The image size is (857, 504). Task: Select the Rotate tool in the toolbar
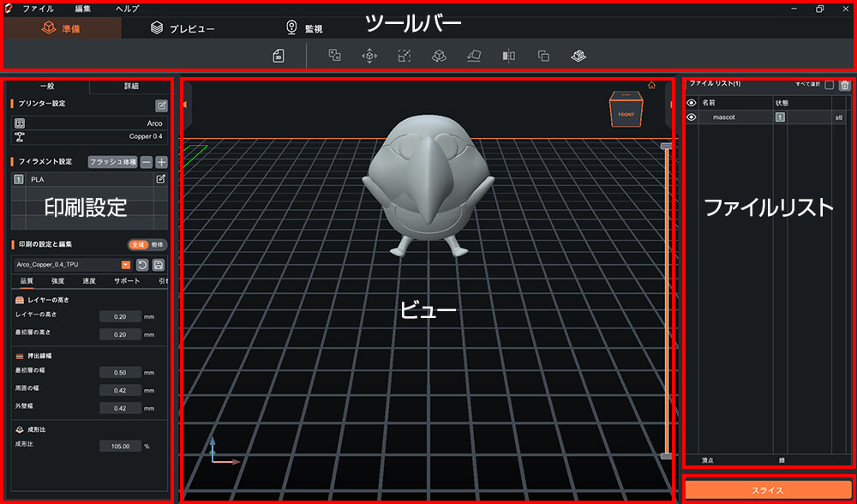439,56
